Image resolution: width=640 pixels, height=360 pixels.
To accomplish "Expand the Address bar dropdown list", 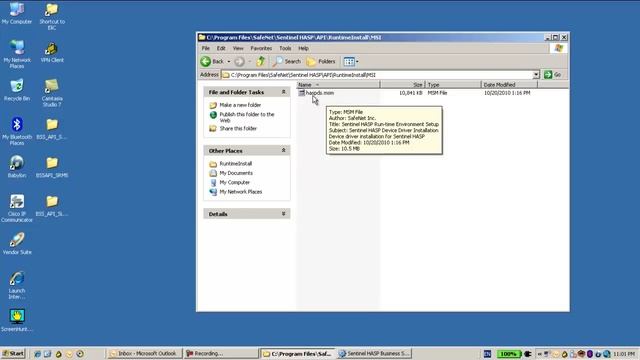I will click(x=536, y=75).
